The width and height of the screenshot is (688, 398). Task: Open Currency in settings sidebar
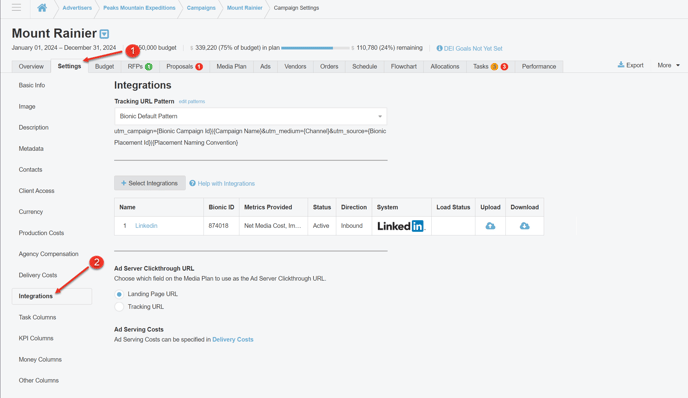31,212
